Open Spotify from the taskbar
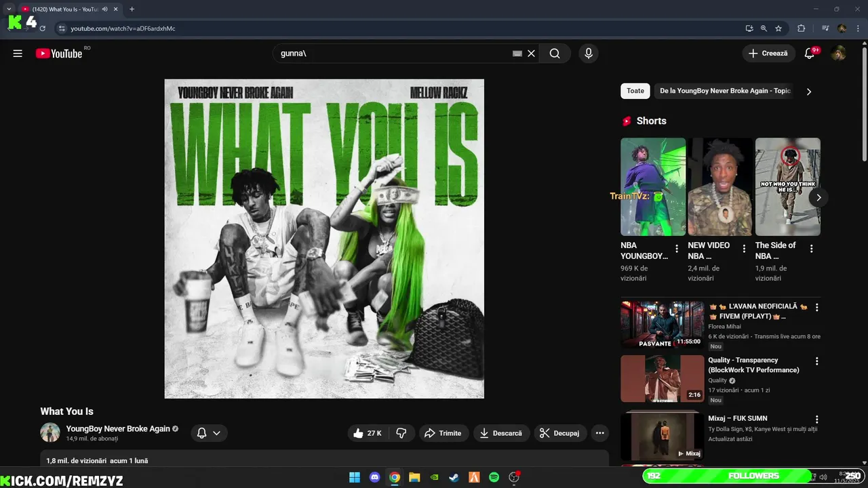The width and height of the screenshot is (868, 488). tap(494, 477)
